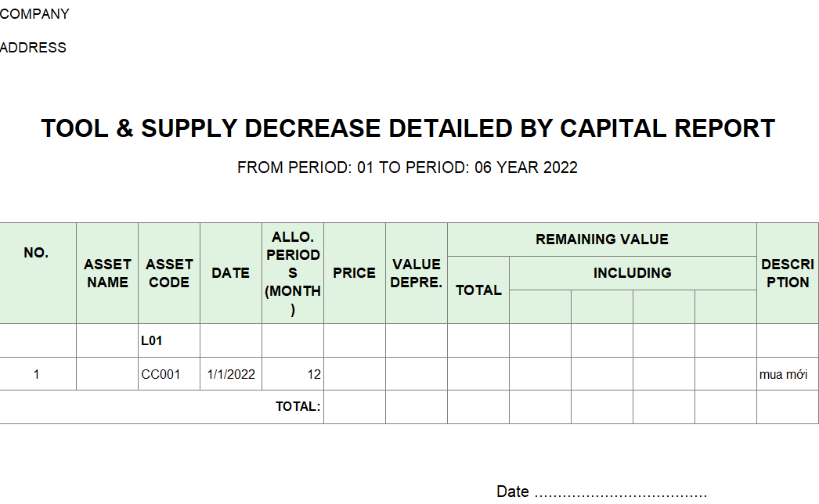Click the 1/1/2022 date cell
Image resolution: width=819 pixels, height=504 pixels.
click(x=231, y=374)
